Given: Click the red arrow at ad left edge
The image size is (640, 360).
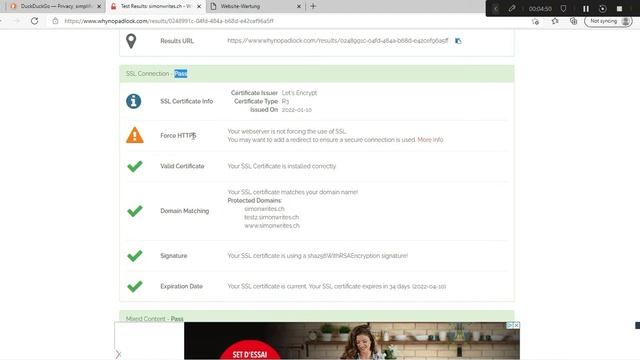Looking at the screenshot, I should [x=118, y=354].
